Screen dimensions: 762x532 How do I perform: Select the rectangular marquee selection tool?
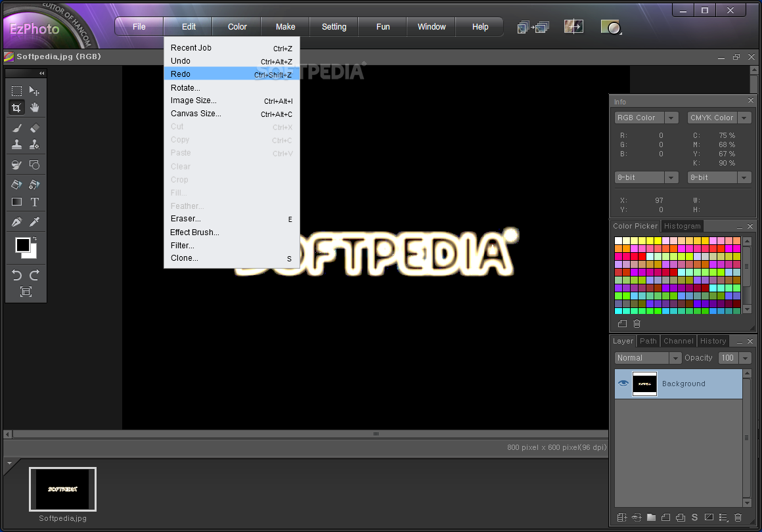(16, 91)
